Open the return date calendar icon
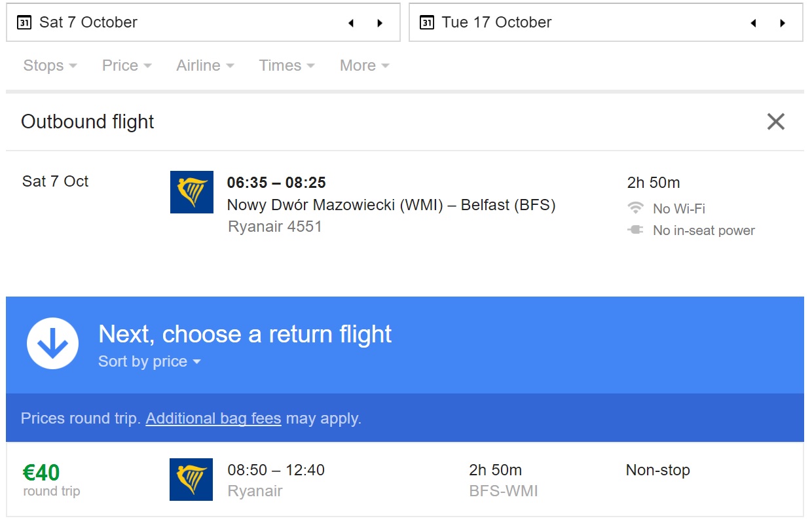Screen dimensions: 812x527 click(427, 23)
